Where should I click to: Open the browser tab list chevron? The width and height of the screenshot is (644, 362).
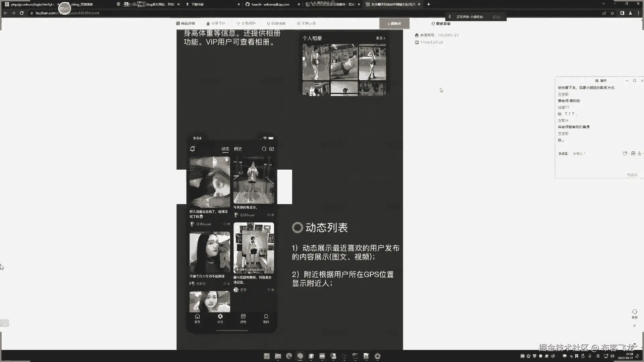603,4
